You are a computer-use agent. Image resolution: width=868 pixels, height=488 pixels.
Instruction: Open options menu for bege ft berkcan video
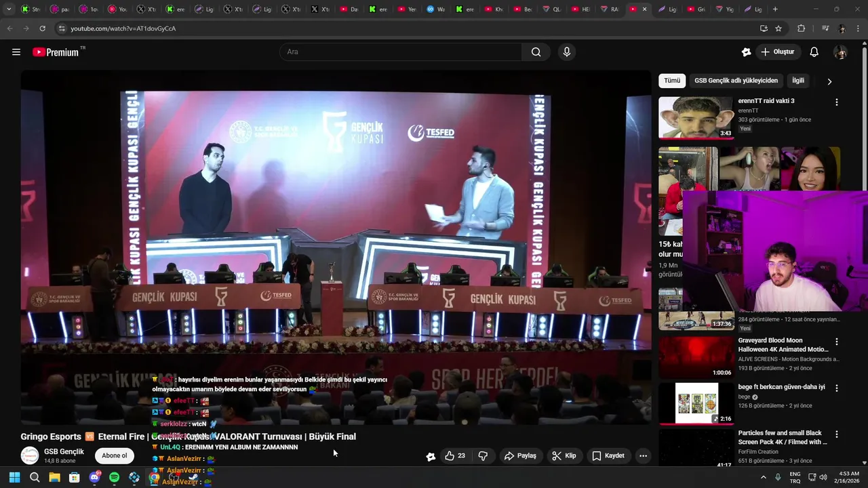click(836, 388)
